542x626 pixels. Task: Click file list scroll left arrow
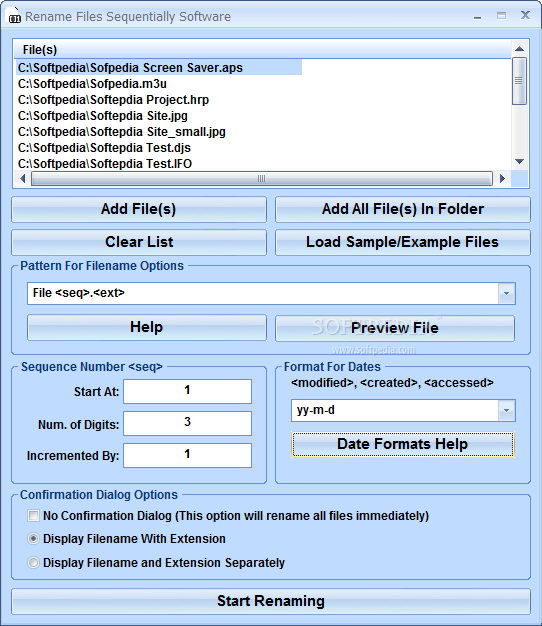tap(22, 178)
